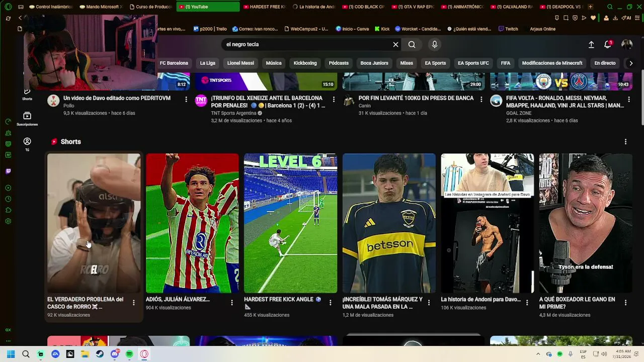The image size is (644, 362).
Task: Select the Modificaciones de Minecraft chip
Action: click(552, 63)
